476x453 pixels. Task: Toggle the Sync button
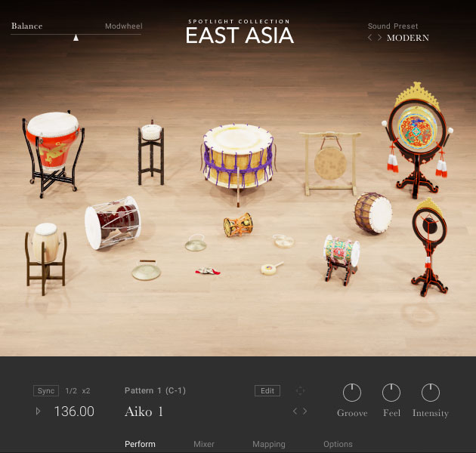46,391
